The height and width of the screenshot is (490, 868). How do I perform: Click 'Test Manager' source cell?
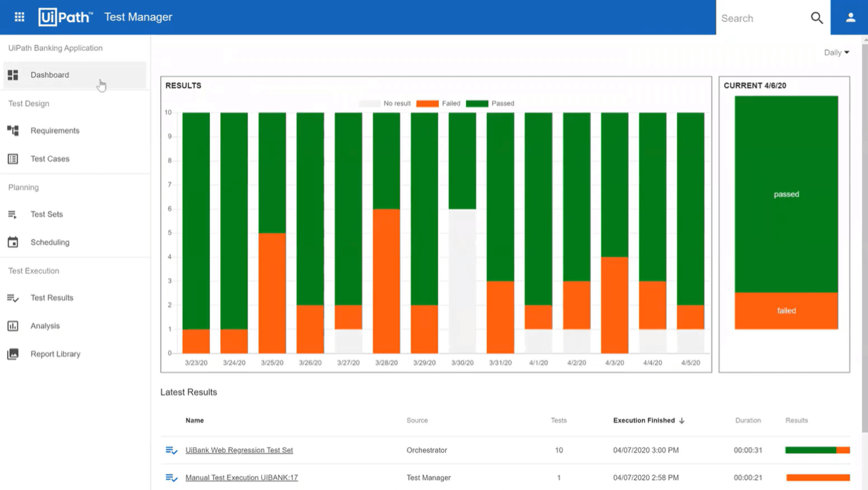tap(429, 478)
